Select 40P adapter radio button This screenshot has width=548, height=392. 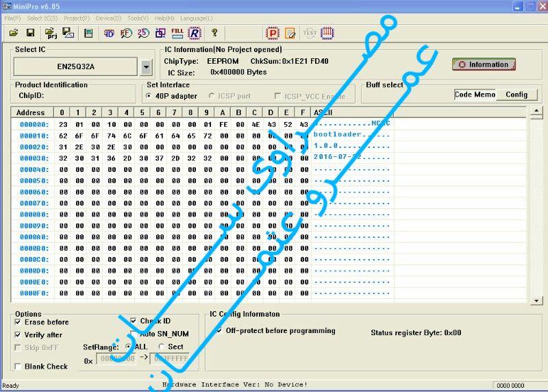149,96
